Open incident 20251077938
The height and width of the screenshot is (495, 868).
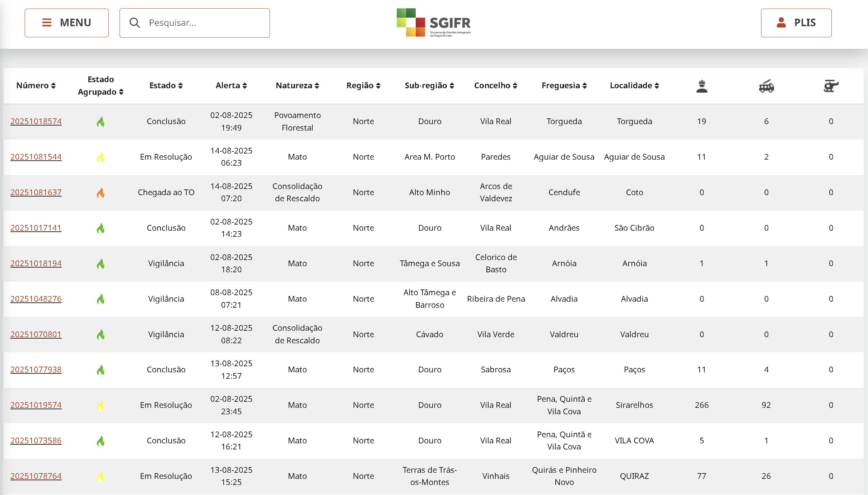(x=36, y=370)
